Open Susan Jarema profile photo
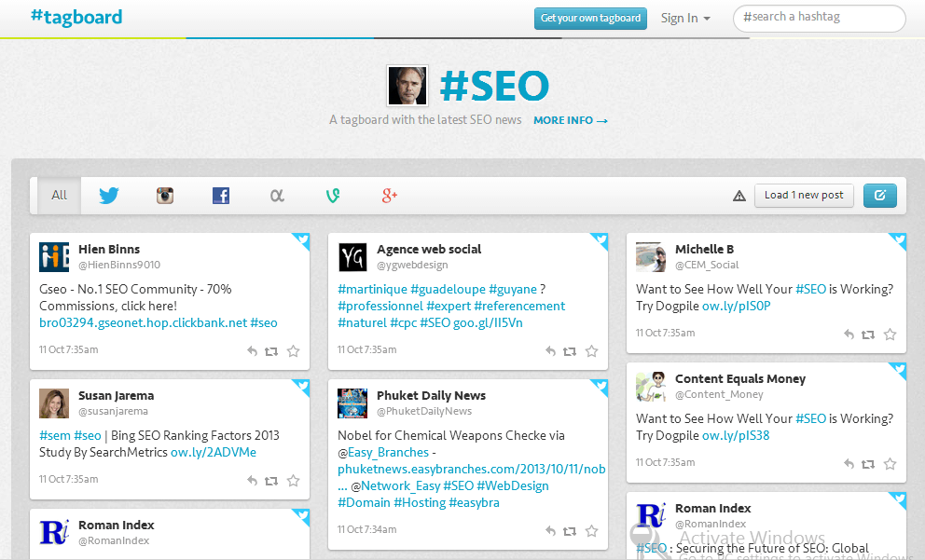The width and height of the screenshot is (925, 560). point(54,403)
